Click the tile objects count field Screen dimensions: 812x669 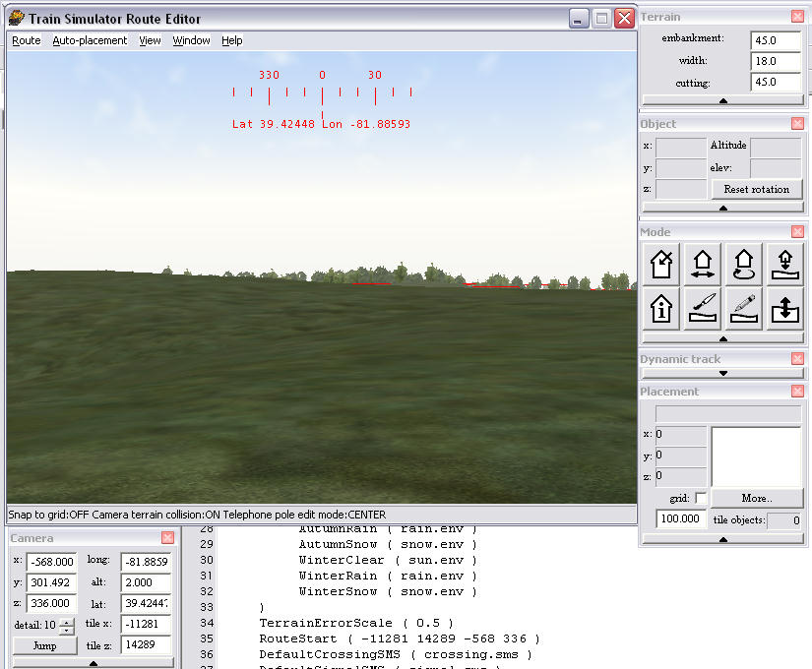click(784, 520)
